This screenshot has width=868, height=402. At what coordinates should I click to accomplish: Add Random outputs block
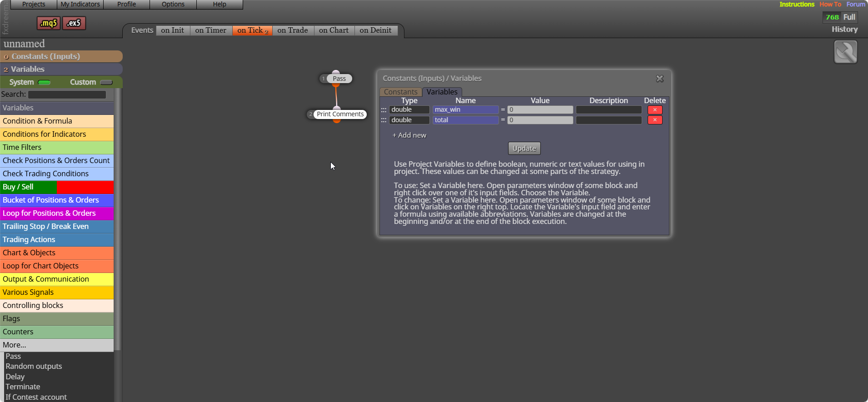pos(34,367)
